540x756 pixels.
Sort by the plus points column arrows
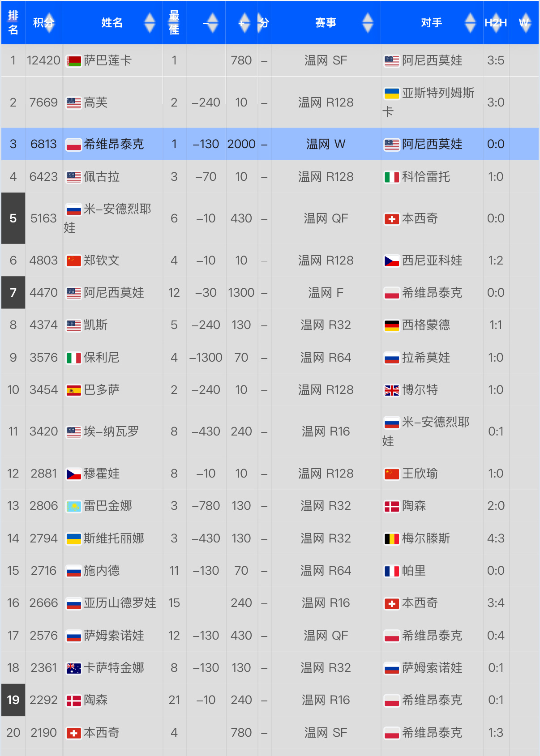coord(244,22)
